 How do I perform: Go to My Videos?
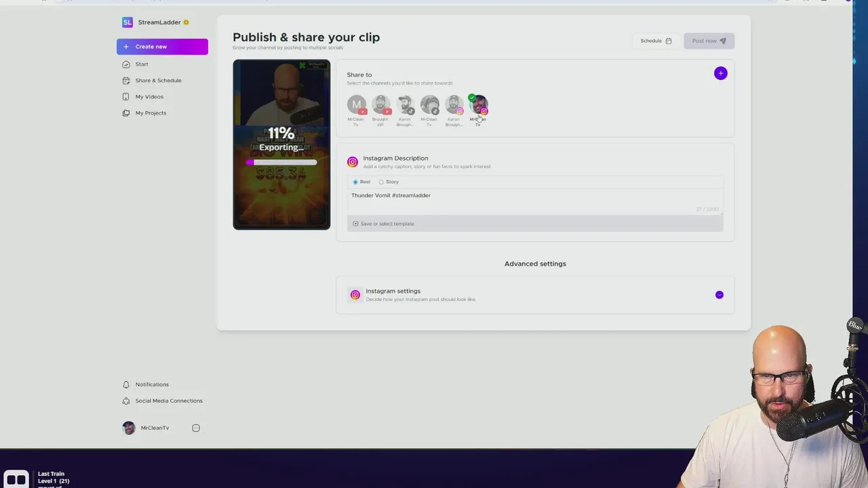click(x=149, y=97)
